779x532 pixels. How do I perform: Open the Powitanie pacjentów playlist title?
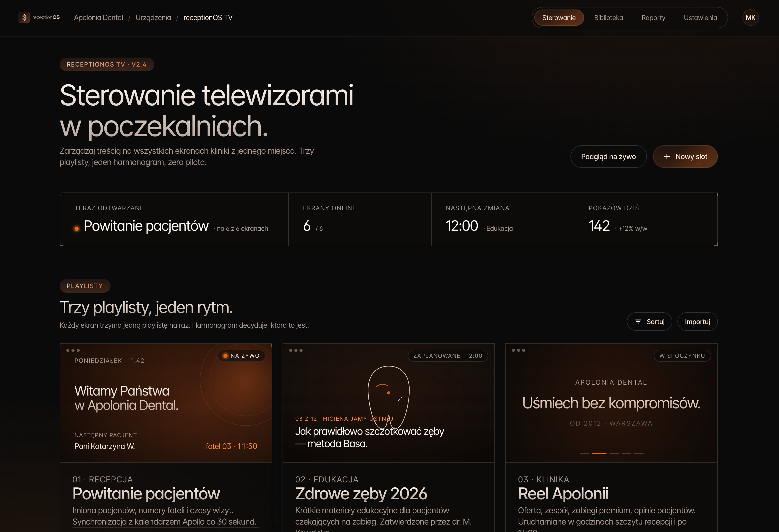pyautogui.click(x=146, y=493)
